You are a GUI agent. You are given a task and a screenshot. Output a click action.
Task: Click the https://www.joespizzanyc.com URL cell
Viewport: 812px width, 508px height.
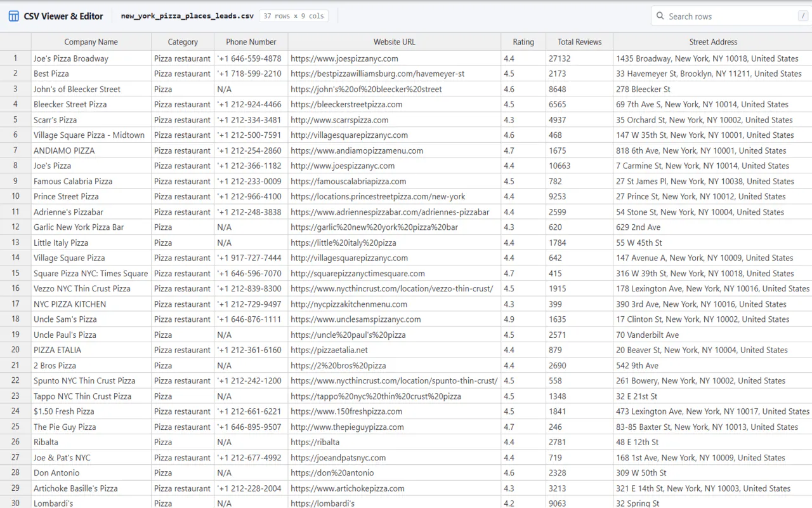pos(394,58)
